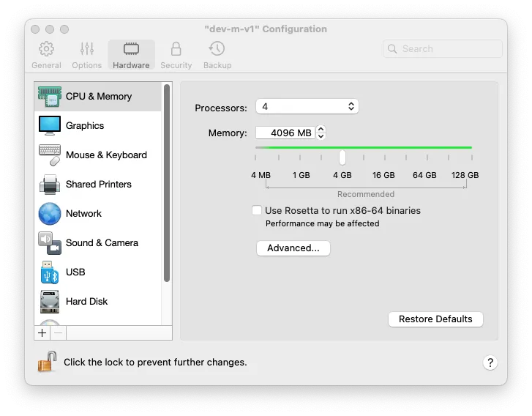The height and width of the screenshot is (416, 532).
Task: Open the Backup clock icon
Action: pyautogui.click(x=217, y=49)
